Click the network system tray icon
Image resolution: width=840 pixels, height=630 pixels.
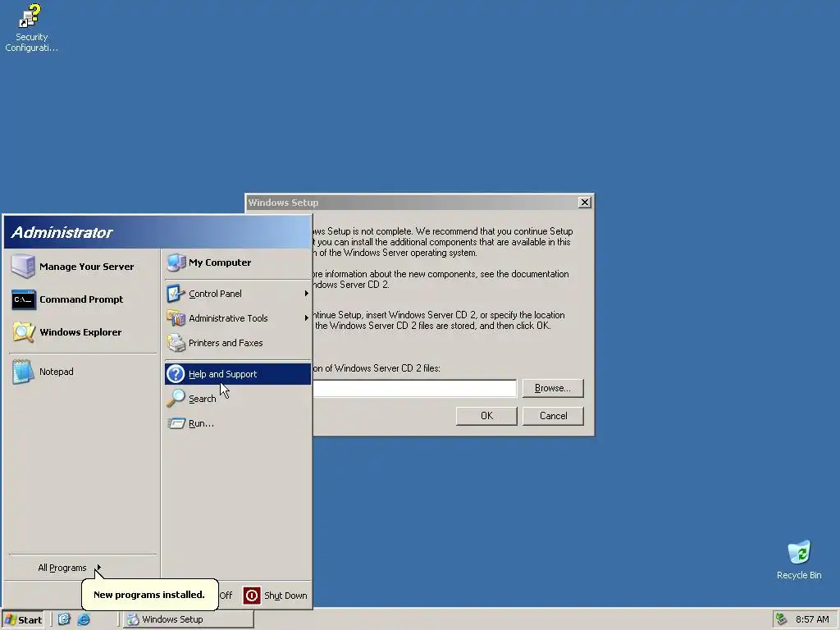(782, 619)
